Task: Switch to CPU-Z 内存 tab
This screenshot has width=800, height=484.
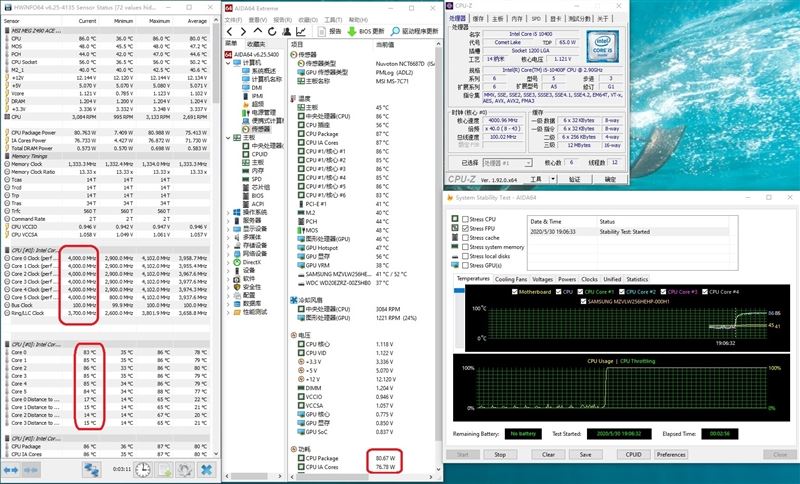Action: [517, 18]
